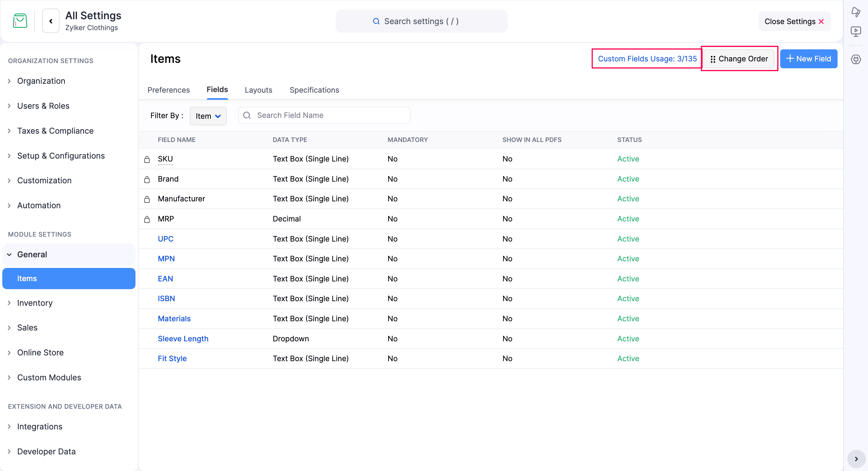Click the MANDATORY column header
The image size is (868, 471).
[407, 140]
